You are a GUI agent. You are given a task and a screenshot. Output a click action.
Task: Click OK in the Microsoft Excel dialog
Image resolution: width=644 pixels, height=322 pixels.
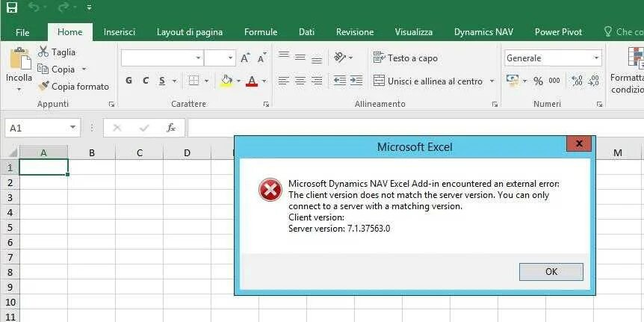[x=551, y=271]
